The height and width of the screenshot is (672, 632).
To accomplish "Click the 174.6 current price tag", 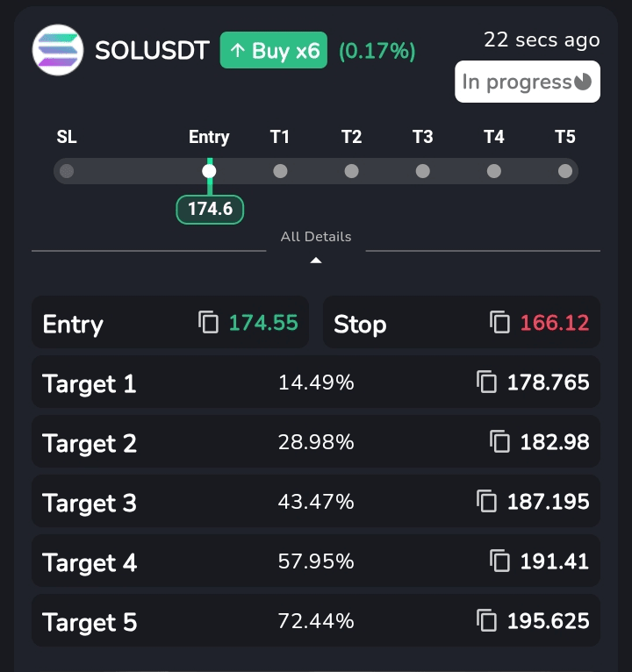I will tap(210, 210).
